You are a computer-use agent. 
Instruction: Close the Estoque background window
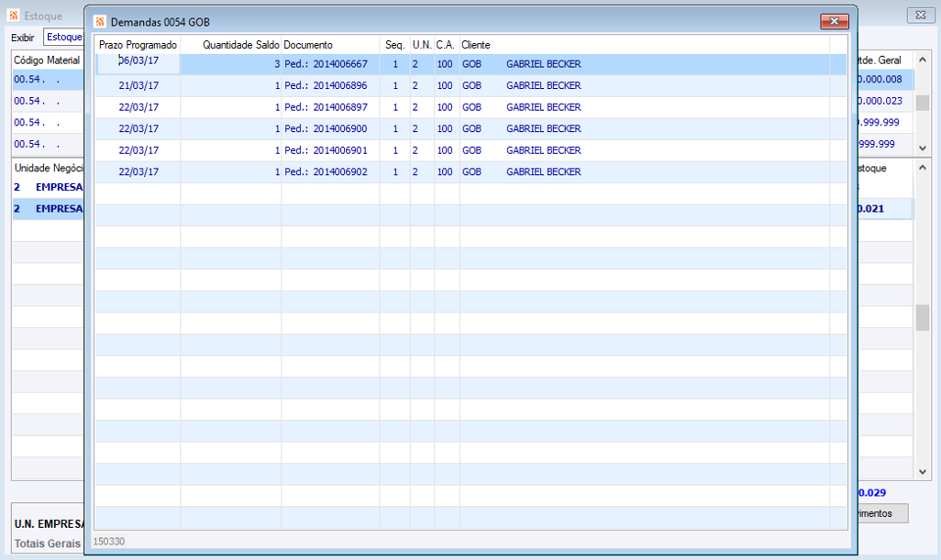921,15
